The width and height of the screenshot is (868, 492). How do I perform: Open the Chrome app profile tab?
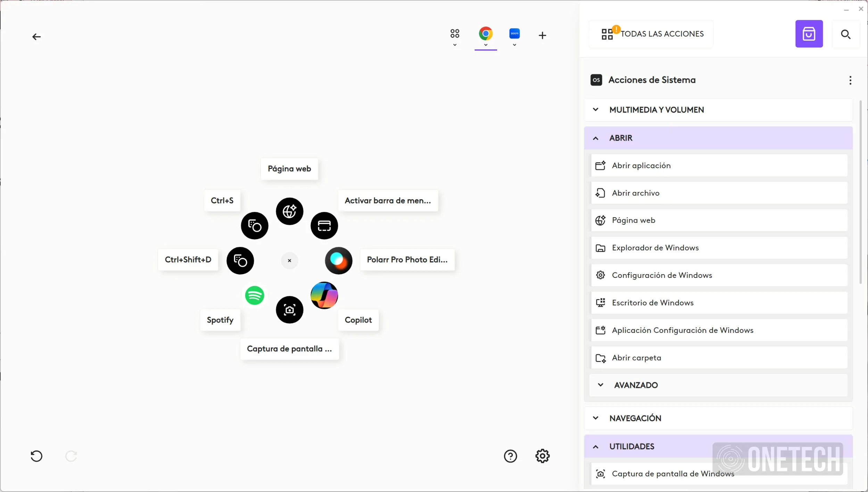(x=486, y=34)
